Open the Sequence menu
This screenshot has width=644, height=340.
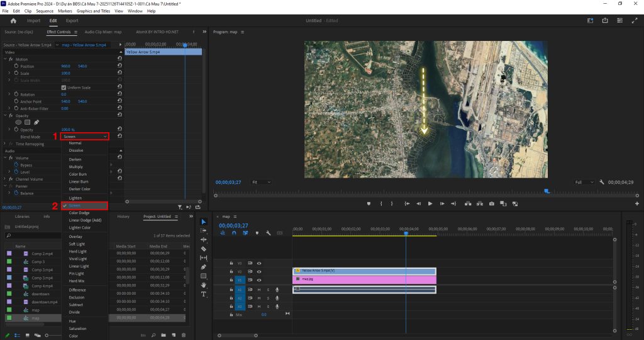(45, 11)
